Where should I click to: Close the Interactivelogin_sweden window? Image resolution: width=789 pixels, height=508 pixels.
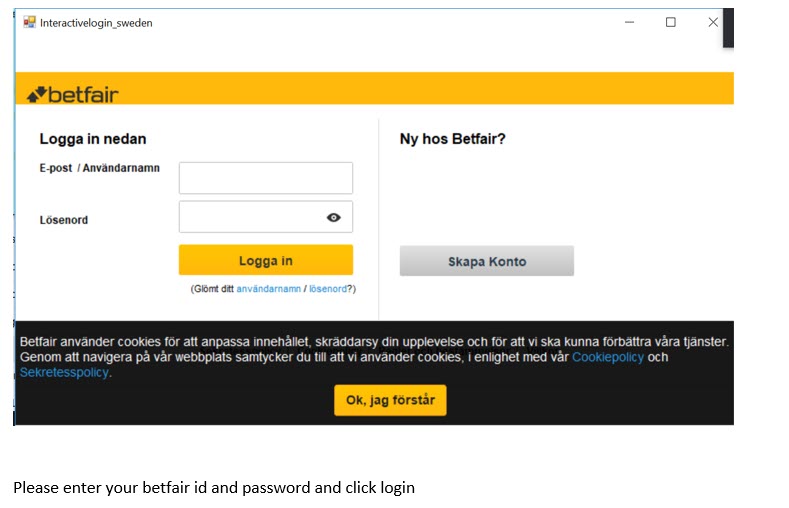(713, 22)
